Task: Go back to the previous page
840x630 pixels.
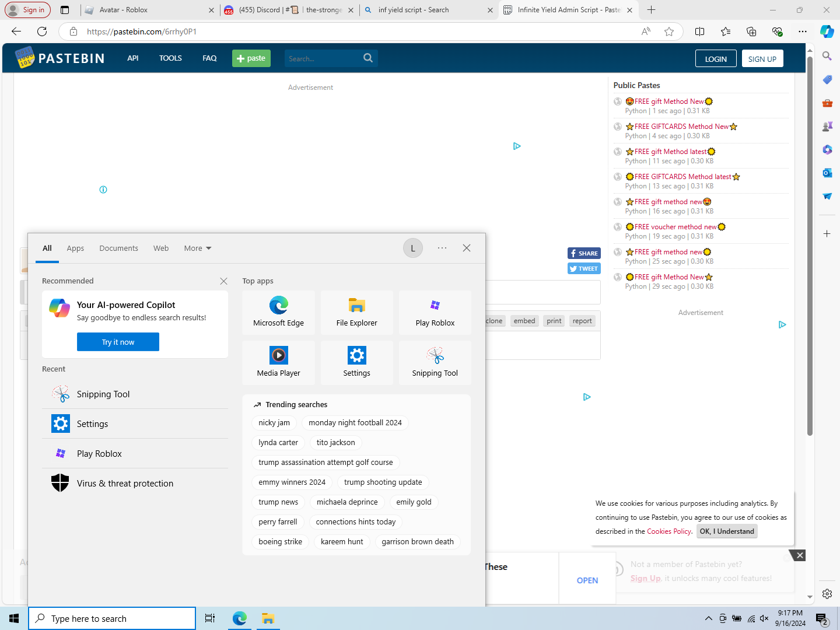Action: (16, 32)
